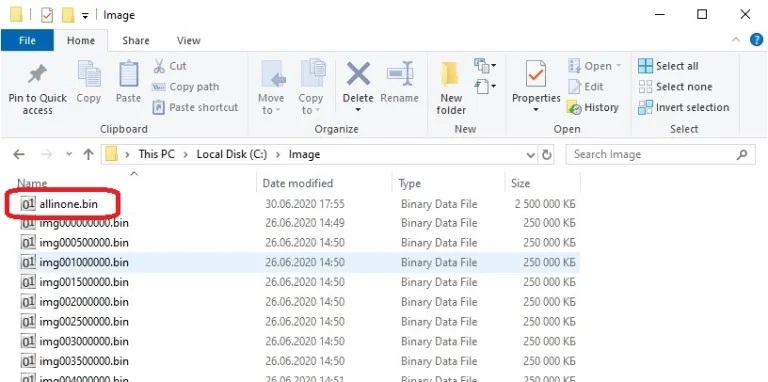The image size is (768, 382).
Task: Click the quick access Properties checkmark in title bar
Action: pos(47,16)
